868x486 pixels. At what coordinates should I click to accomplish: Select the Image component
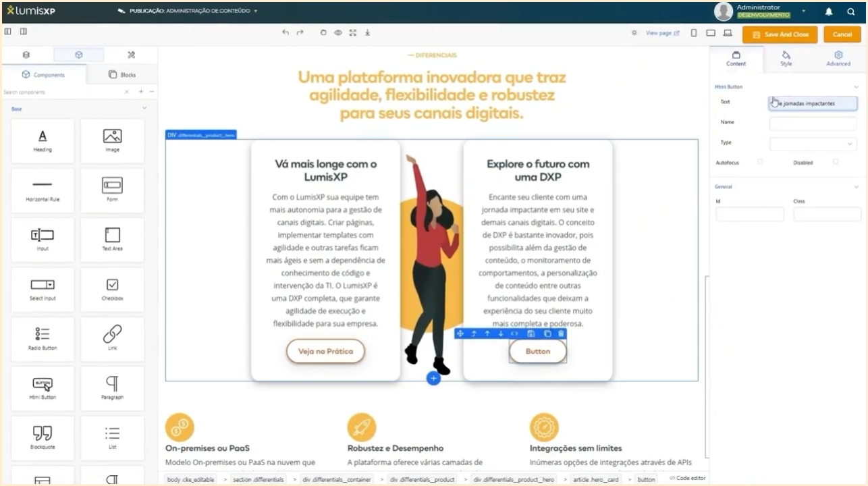pyautogui.click(x=112, y=140)
